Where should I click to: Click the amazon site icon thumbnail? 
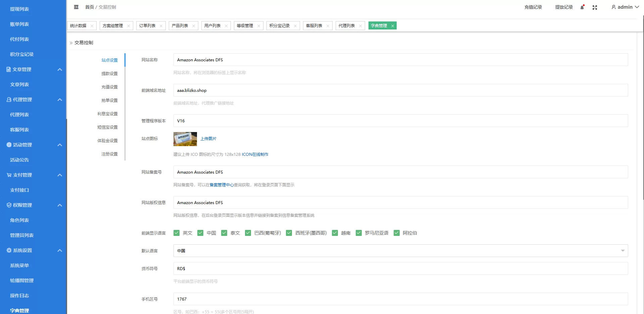pyautogui.click(x=185, y=139)
